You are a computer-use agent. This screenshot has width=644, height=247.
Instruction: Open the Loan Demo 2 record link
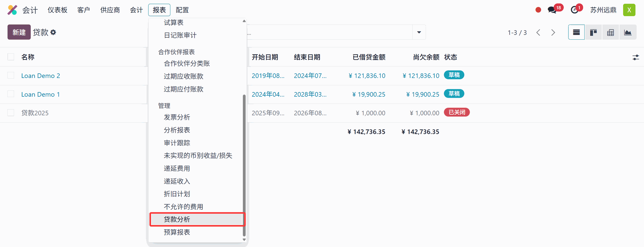click(41, 76)
